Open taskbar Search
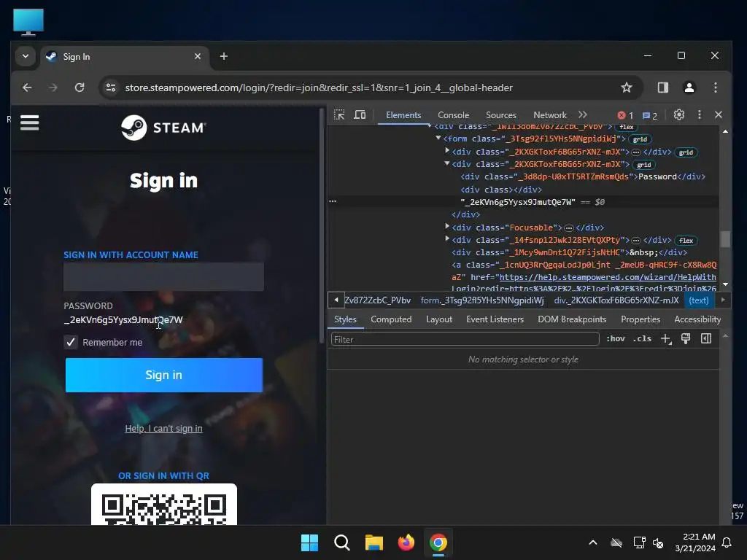747x560 pixels. [341, 542]
